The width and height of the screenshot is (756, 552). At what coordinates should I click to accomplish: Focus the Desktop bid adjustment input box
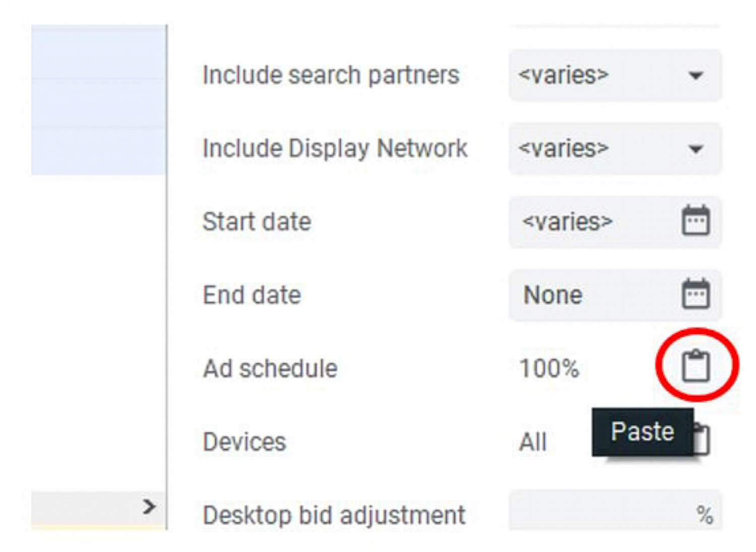600,514
